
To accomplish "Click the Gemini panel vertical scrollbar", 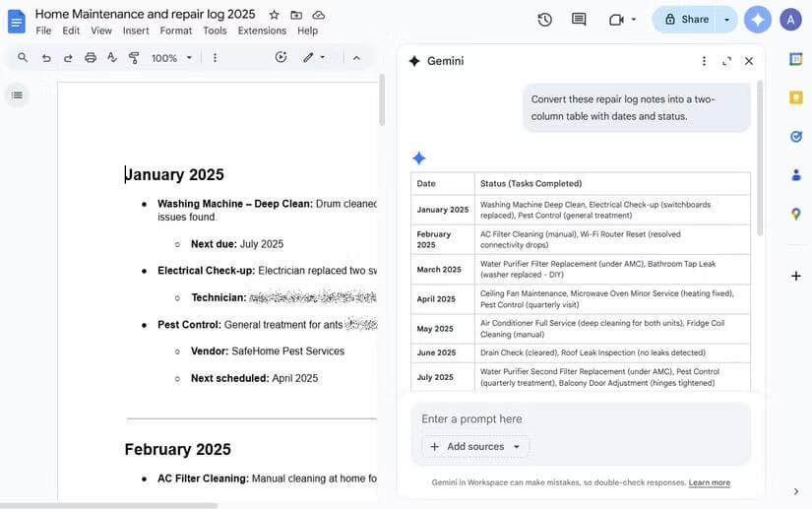I will pos(759,158).
